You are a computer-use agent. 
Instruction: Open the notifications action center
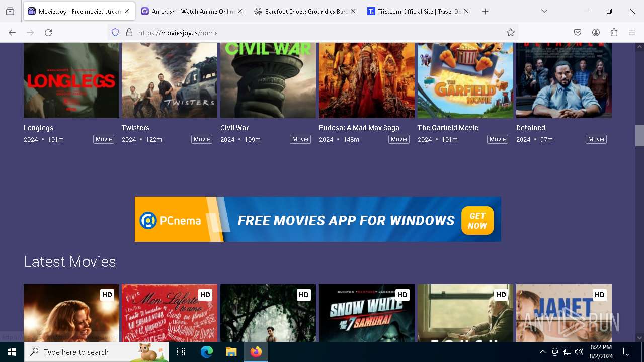click(x=627, y=352)
